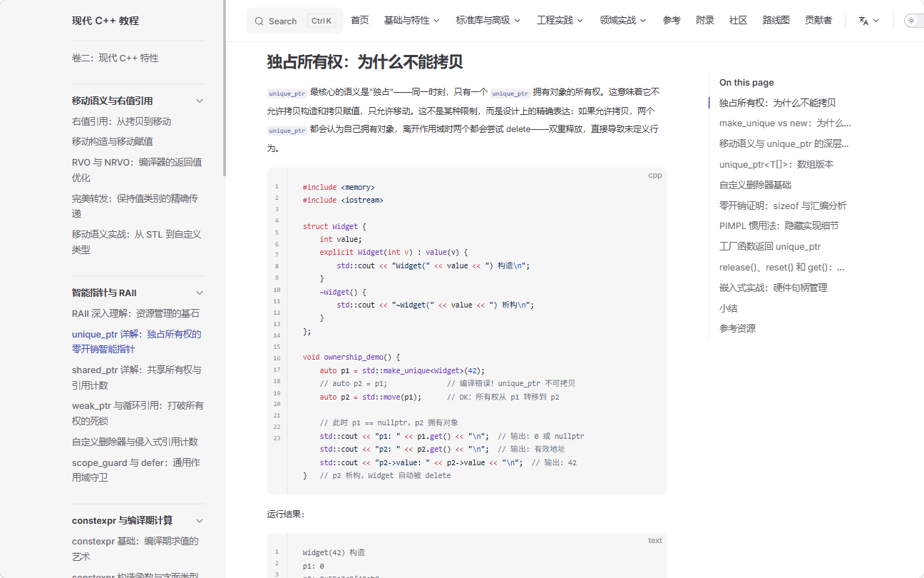The width and height of the screenshot is (924, 578).
Task: Jump to make_unique vs new outline entry
Action: 785,123
